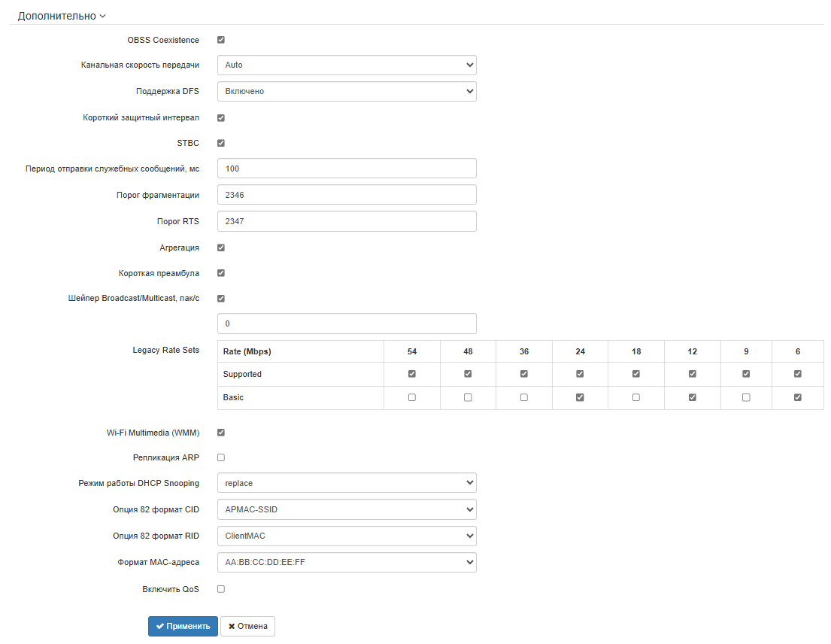Enable Basic rate 54 Mbps checkbox
Viewport: 831px width, 644px height.
[412, 397]
